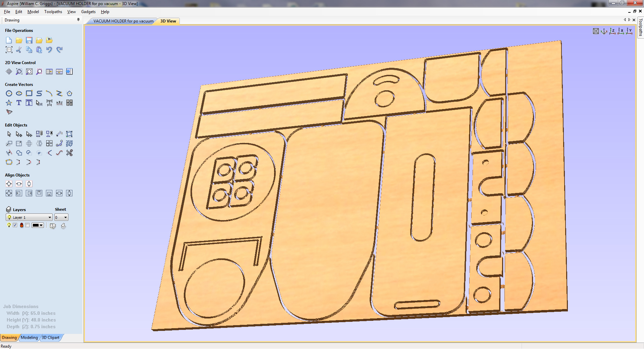Open the Model menu
Viewport: 644px width, 349px height.
[33, 12]
